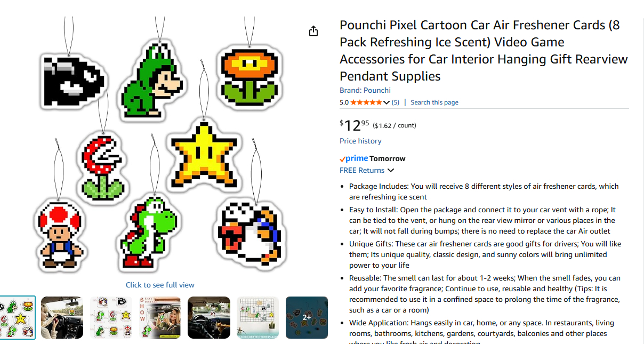View the Price history

(x=360, y=141)
